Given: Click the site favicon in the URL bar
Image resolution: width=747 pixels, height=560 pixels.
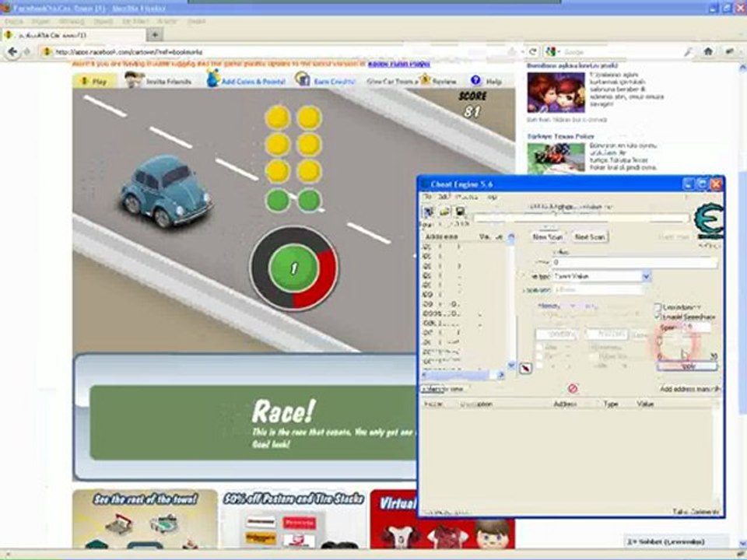Looking at the screenshot, I should (46, 51).
